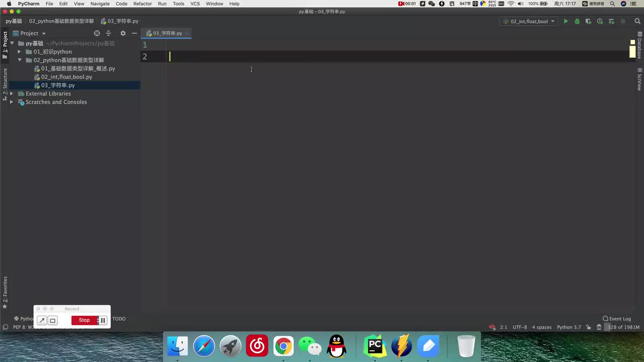
Task: Expand the 01_初识python folder
Action: coord(19,52)
